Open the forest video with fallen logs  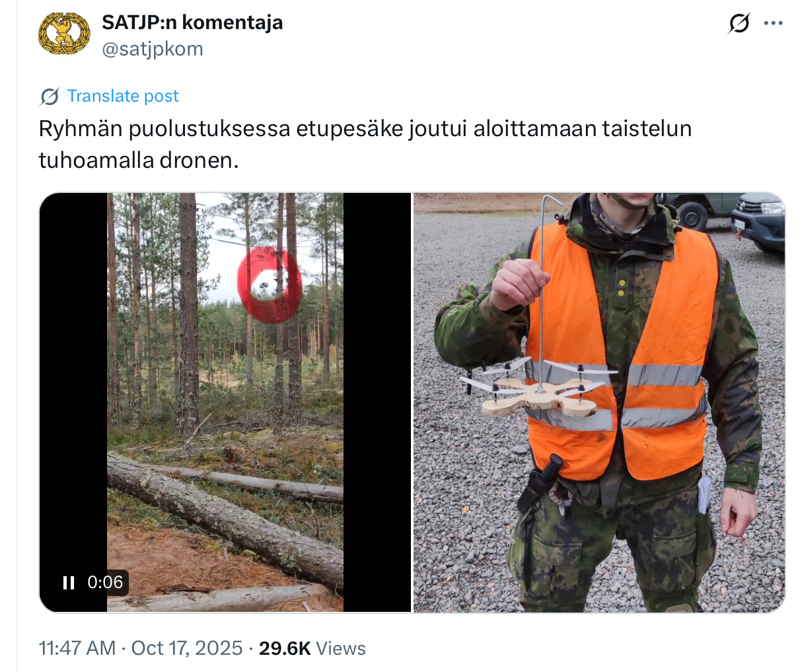(x=225, y=402)
